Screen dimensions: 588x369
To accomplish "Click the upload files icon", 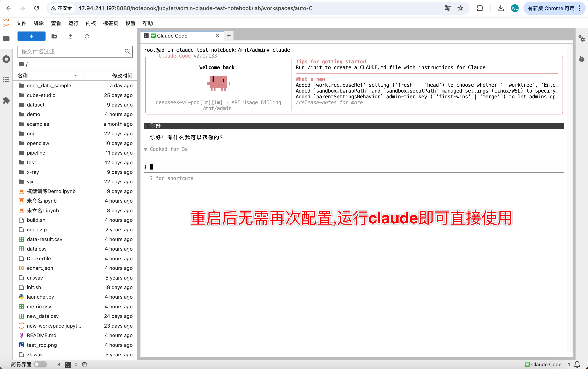I will [70, 36].
